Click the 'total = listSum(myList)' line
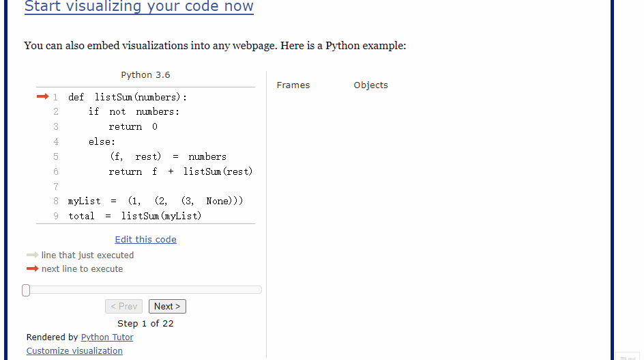The width and height of the screenshot is (644, 360). pyautogui.click(x=134, y=216)
